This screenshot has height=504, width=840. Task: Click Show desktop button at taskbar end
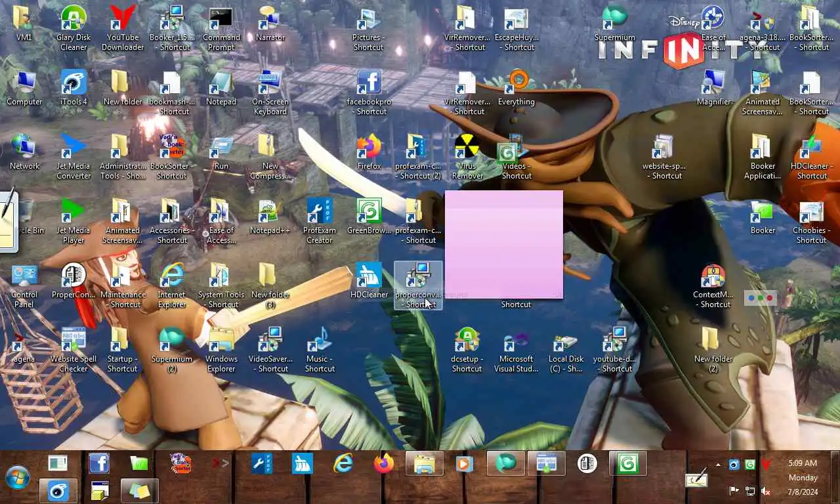point(835,477)
